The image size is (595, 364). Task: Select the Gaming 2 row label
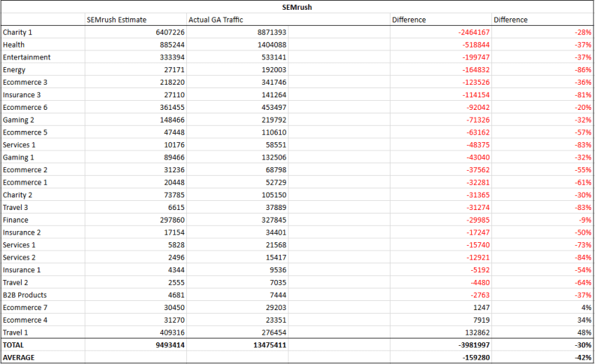pos(43,120)
